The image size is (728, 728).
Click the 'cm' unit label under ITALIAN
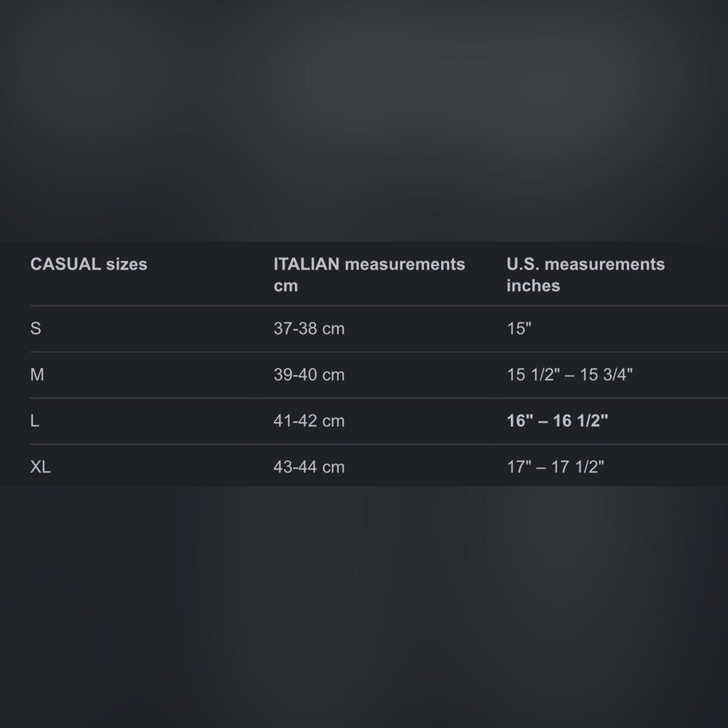(x=285, y=286)
